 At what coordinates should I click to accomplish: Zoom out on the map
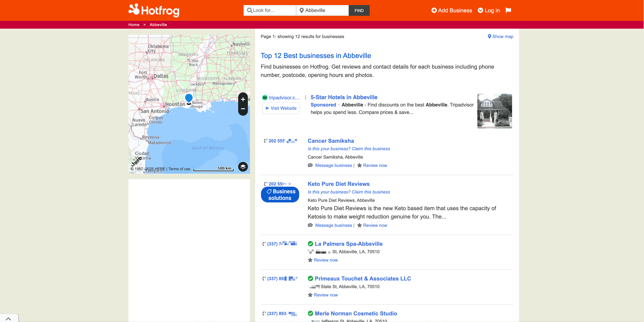click(243, 109)
